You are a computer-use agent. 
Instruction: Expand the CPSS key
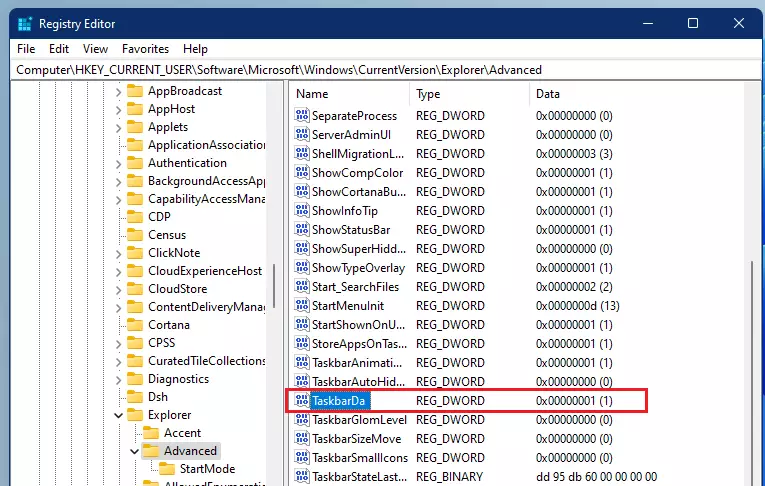pyautogui.click(x=118, y=344)
